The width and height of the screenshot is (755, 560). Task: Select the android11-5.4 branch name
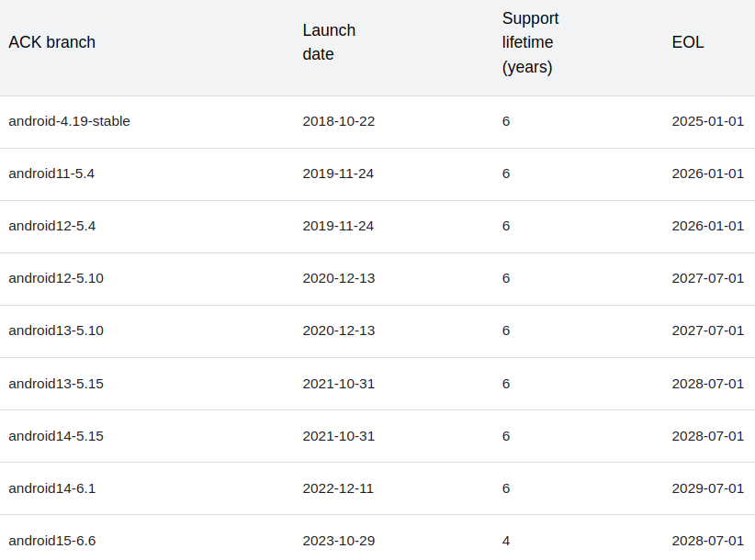click(x=52, y=174)
